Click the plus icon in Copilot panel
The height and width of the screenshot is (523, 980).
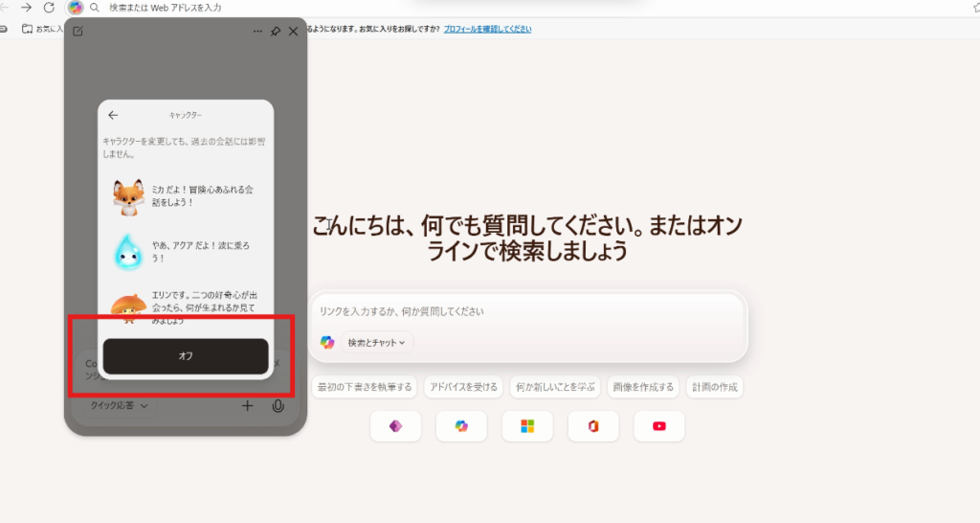pos(247,406)
